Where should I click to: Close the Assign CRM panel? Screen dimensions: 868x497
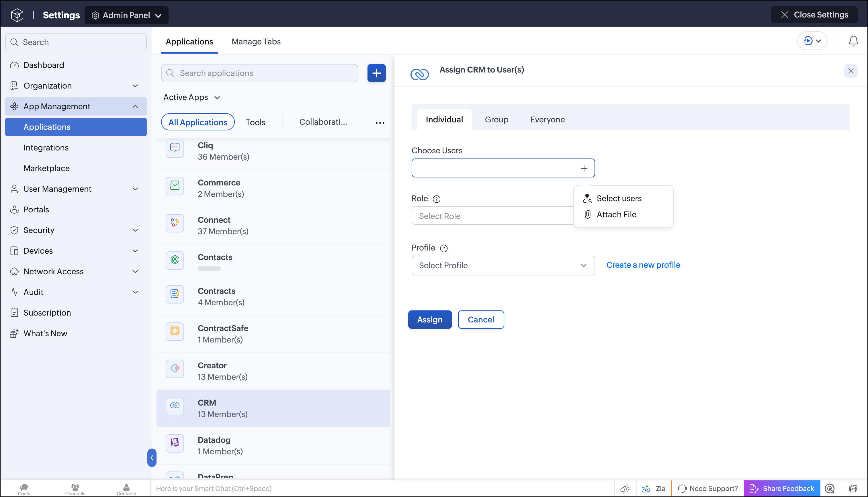pos(850,71)
